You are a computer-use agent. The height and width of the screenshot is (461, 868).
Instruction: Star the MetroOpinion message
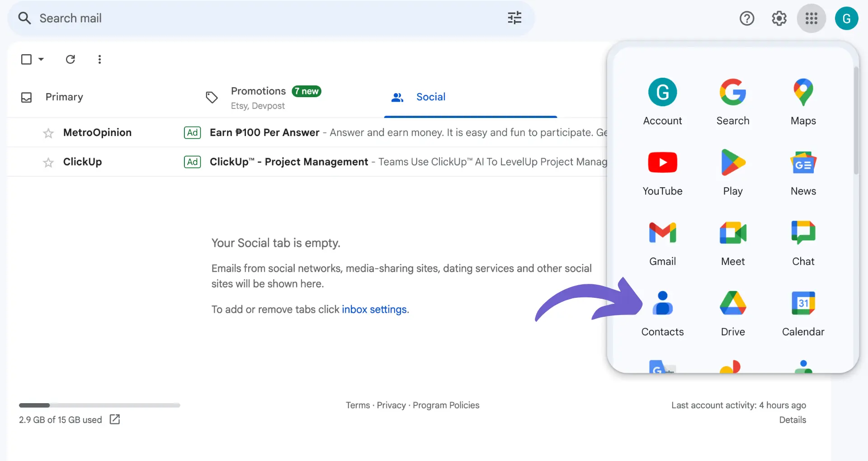48,133
